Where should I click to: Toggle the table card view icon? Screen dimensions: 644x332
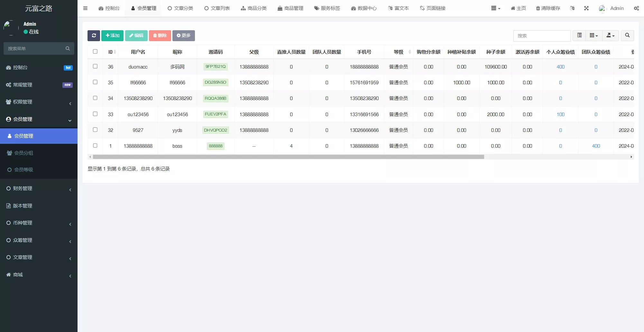(x=579, y=35)
